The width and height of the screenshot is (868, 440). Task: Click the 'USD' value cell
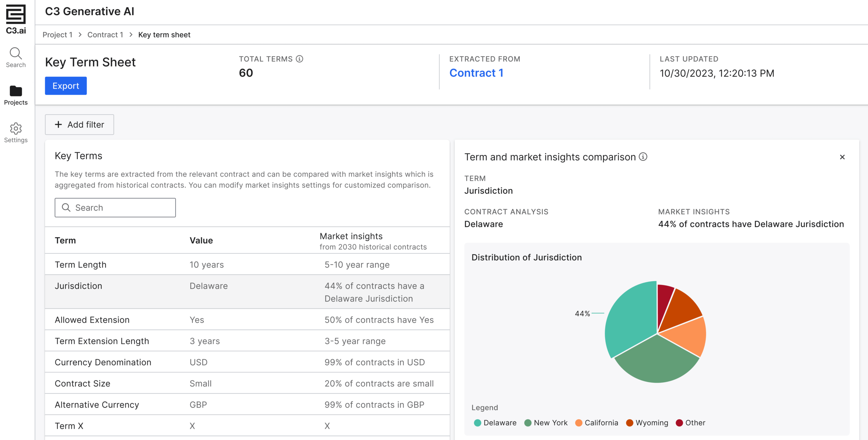pos(199,362)
